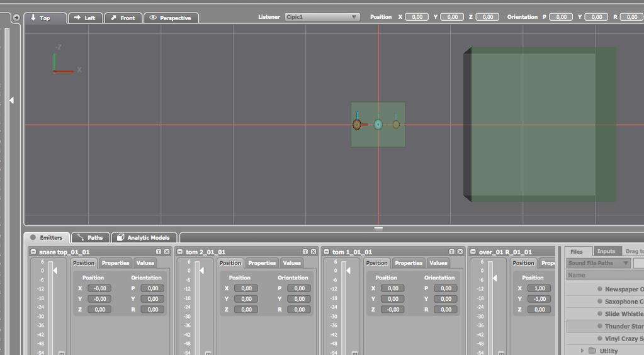Collapse the snare top_01_01 emitter panel
Screen dimensions: 644x355
coord(33,252)
